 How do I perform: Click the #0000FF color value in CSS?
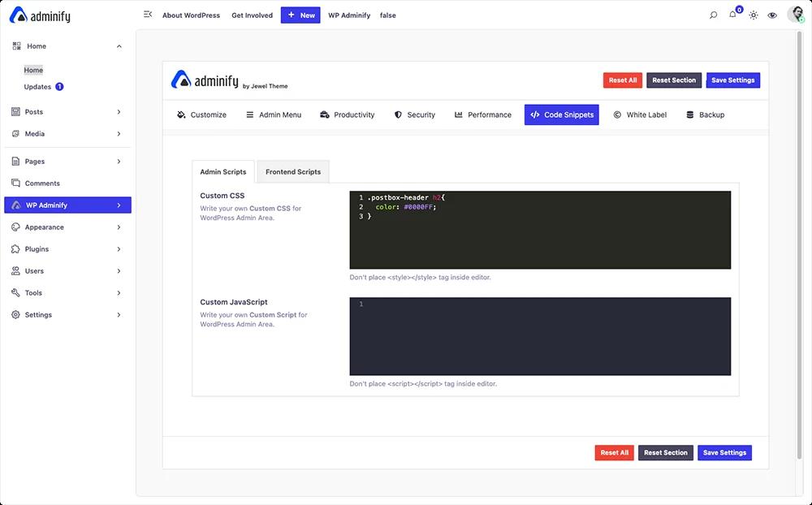click(x=418, y=207)
